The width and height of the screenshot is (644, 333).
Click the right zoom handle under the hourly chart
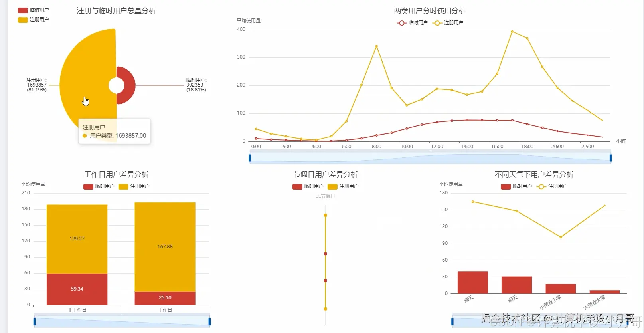(x=611, y=158)
